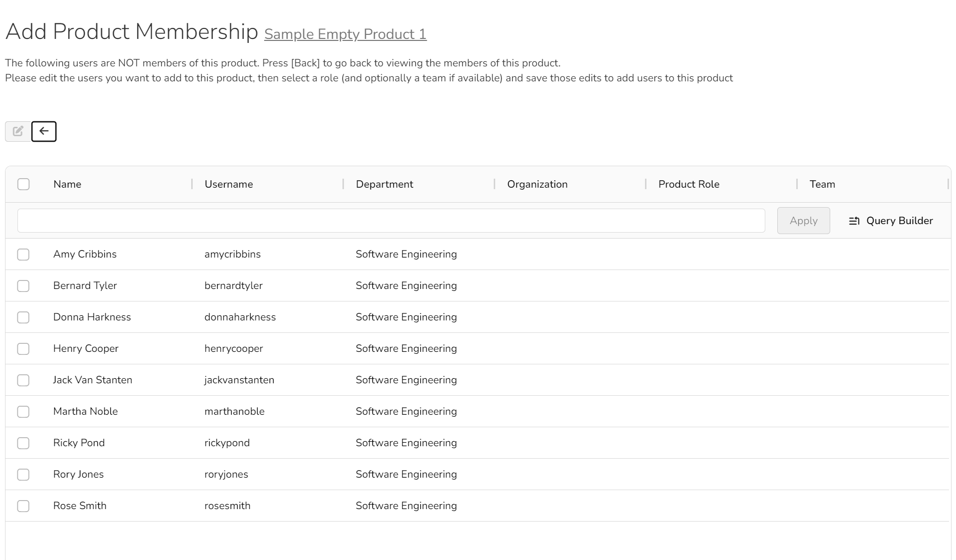Select the Jack Van Stanten checkbox

(23, 380)
